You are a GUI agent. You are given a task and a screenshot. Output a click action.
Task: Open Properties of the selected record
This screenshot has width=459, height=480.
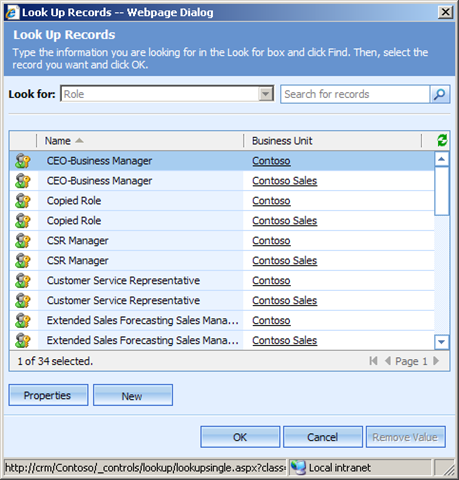(x=48, y=395)
